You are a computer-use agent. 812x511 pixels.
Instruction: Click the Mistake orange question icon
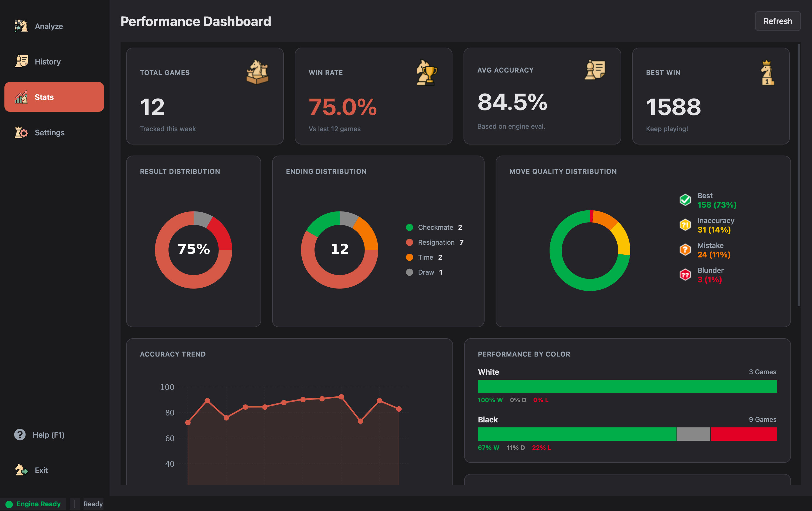click(685, 250)
